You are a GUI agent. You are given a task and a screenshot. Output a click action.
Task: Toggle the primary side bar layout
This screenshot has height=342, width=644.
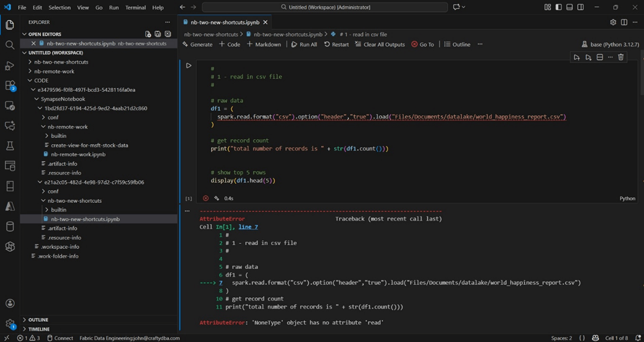click(558, 7)
